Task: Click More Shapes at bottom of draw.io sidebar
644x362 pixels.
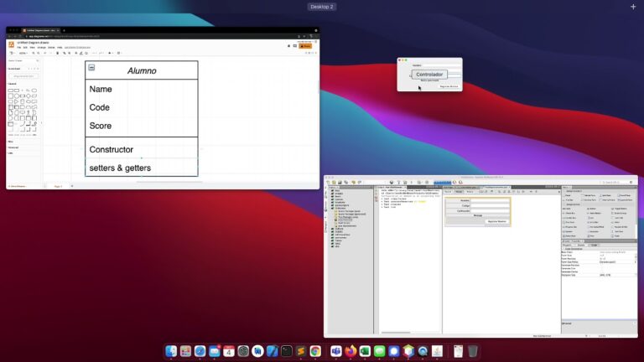Action: (x=18, y=186)
